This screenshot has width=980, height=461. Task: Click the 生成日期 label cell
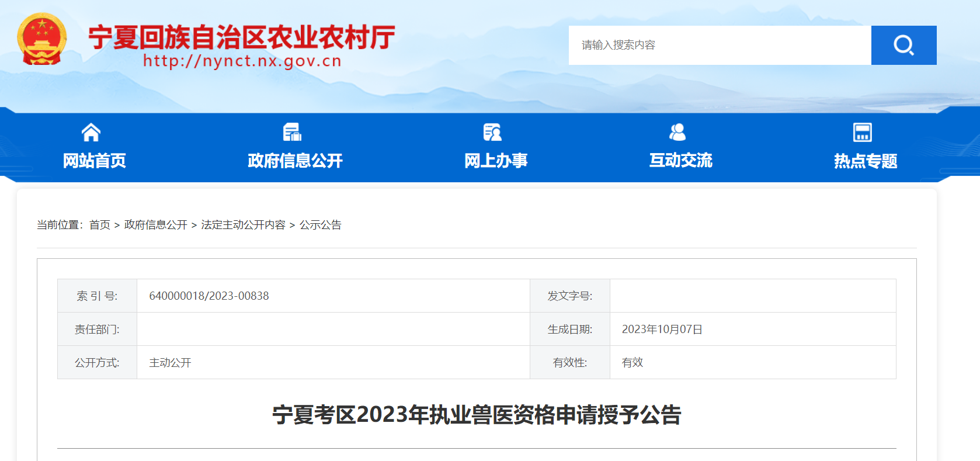570,330
